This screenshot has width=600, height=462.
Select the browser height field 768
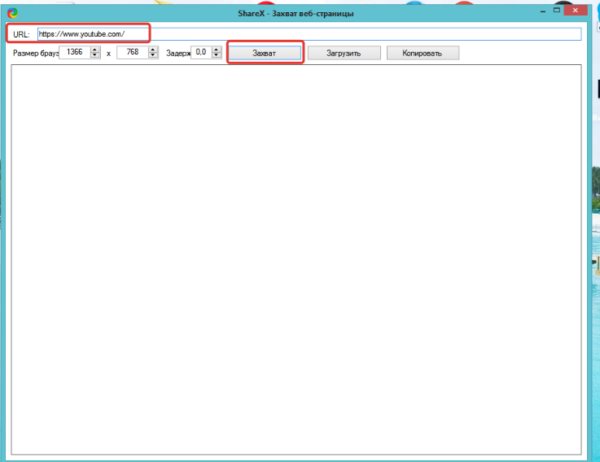coord(133,52)
